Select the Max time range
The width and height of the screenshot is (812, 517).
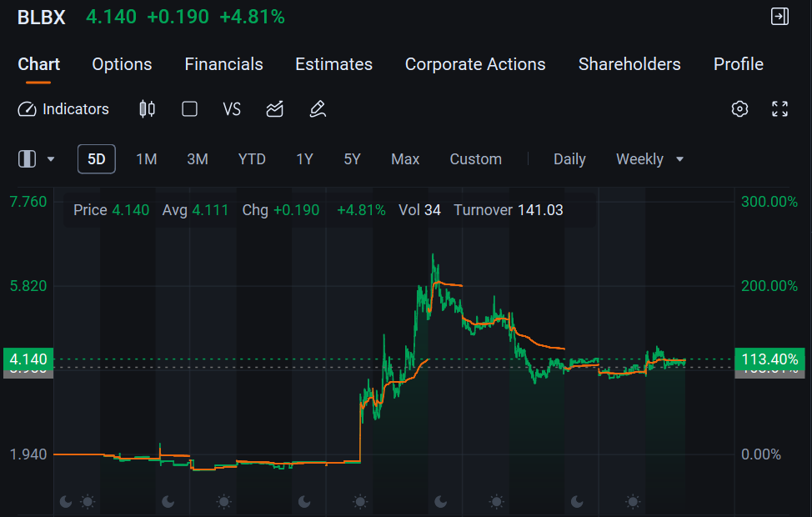click(405, 159)
